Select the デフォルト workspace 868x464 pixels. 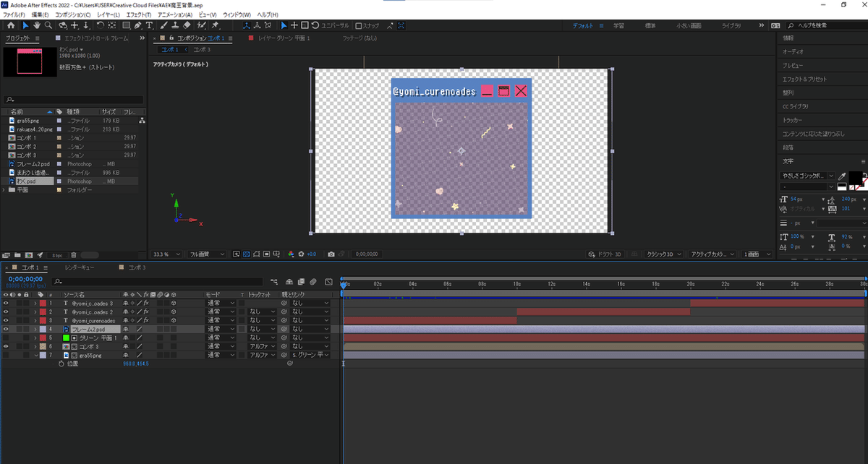click(583, 25)
